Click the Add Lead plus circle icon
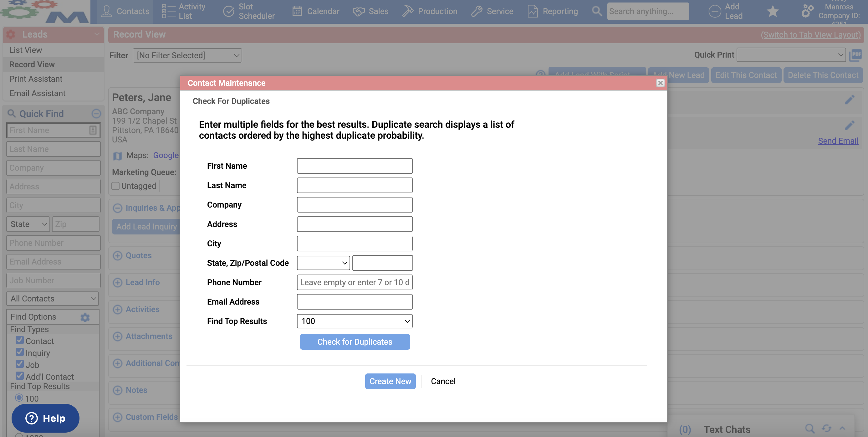This screenshot has height=437, width=868. coord(714,11)
